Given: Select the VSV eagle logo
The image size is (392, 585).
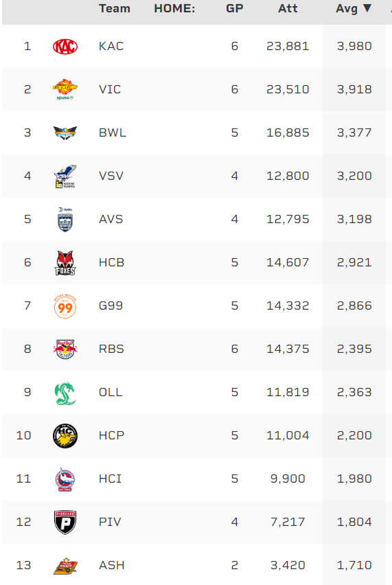Looking at the screenshot, I should 65,176.
